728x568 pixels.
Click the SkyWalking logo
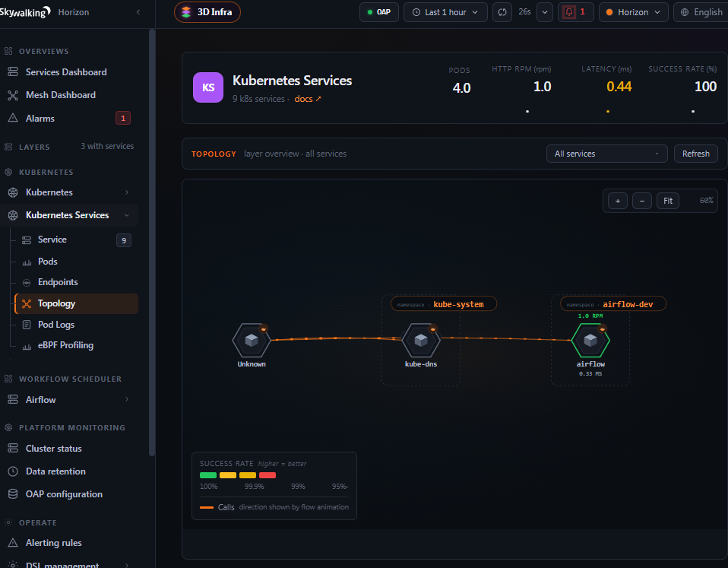click(x=24, y=12)
